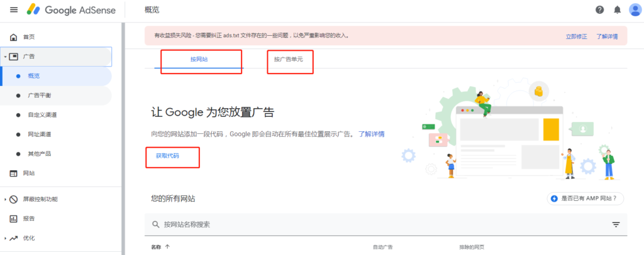Click the Google AdSense logo
644x255 pixels.
71,10
